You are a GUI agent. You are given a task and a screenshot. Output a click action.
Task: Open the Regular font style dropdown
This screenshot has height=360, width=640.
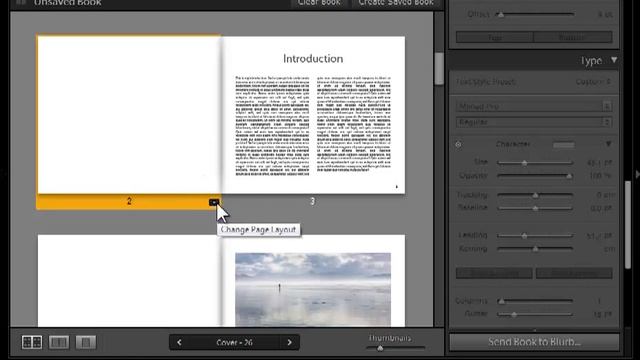click(534, 122)
